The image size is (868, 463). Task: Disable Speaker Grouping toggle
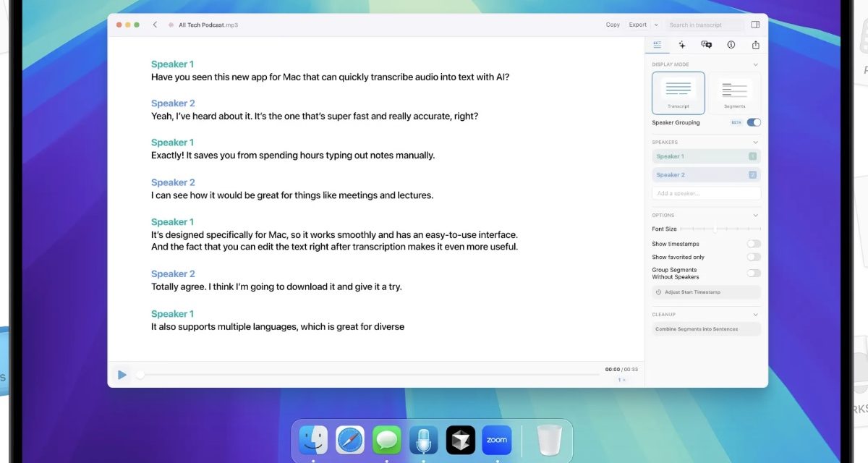tap(754, 122)
